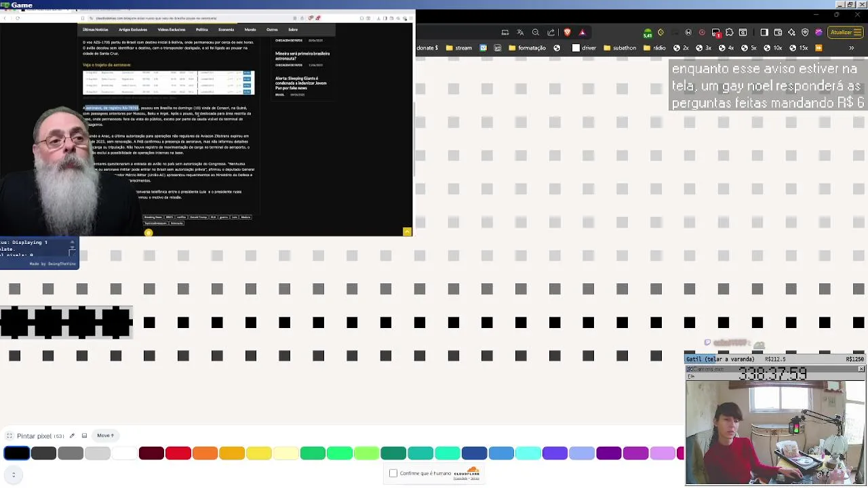The image size is (868, 488).
Task: Open Mundo menu item
Action: [x=250, y=30]
